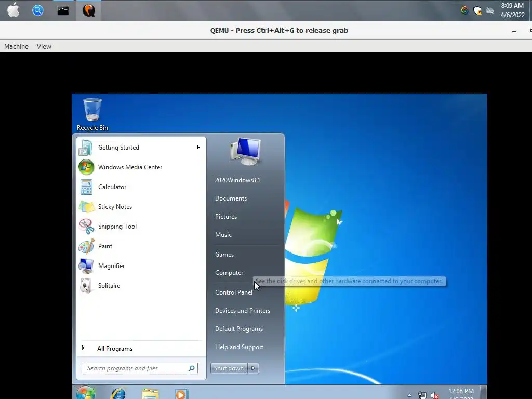Click the cloud sync-off tray icon

(489, 10)
